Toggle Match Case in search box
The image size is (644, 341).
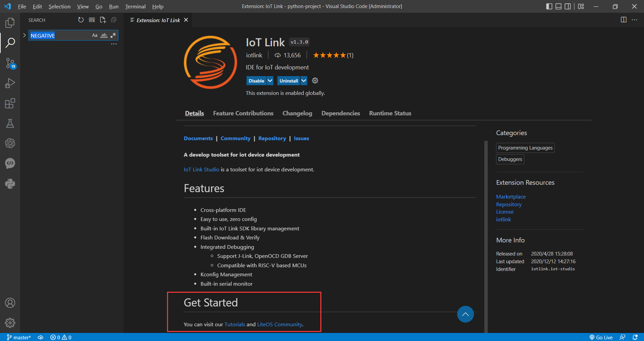pos(95,35)
